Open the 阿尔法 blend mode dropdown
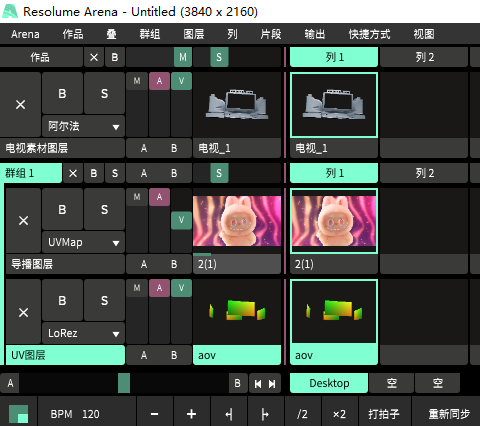This screenshot has width=480, height=426. (x=83, y=126)
